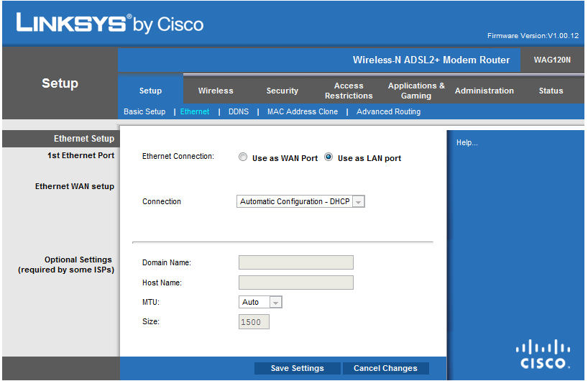Switch to the Security tab
588x381 pixels.
282,91
